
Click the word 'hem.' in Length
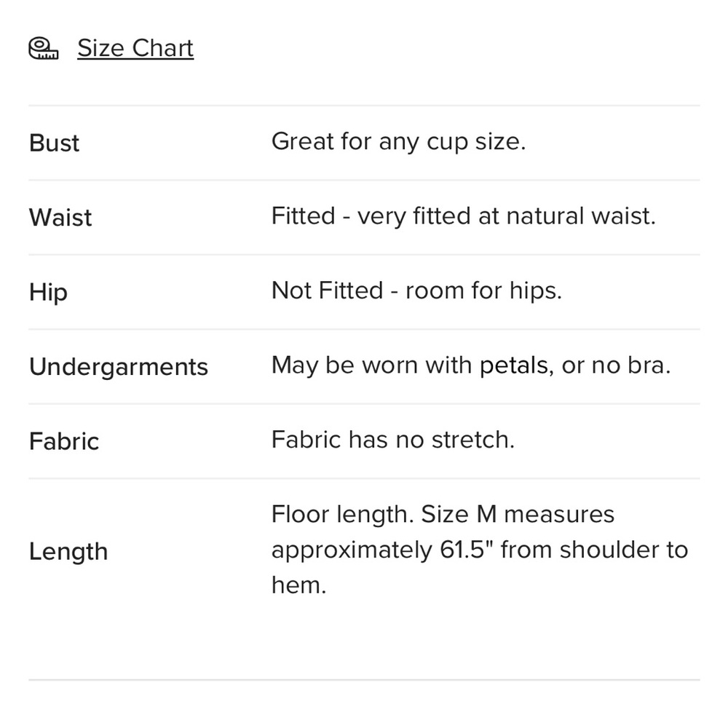click(x=299, y=585)
